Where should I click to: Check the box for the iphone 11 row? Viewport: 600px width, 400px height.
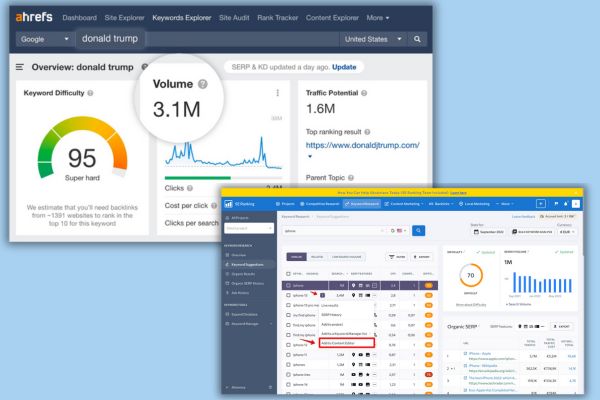(x=289, y=355)
